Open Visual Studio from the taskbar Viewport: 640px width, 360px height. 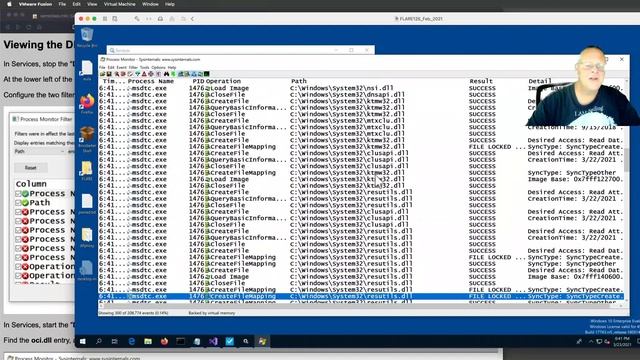click(x=213, y=341)
